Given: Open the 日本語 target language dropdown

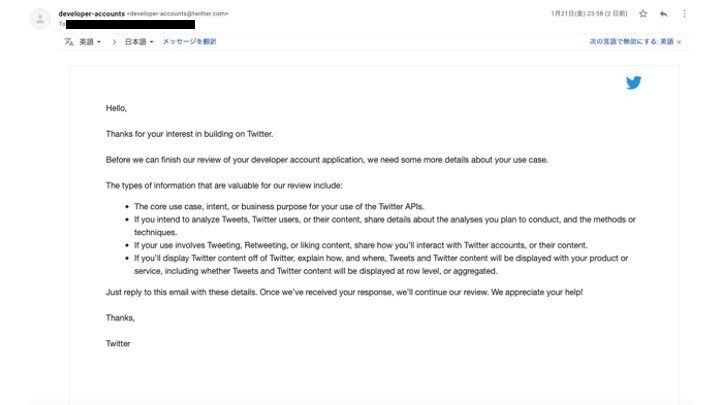Looking at the screenshot, I should tap(139, 42).
